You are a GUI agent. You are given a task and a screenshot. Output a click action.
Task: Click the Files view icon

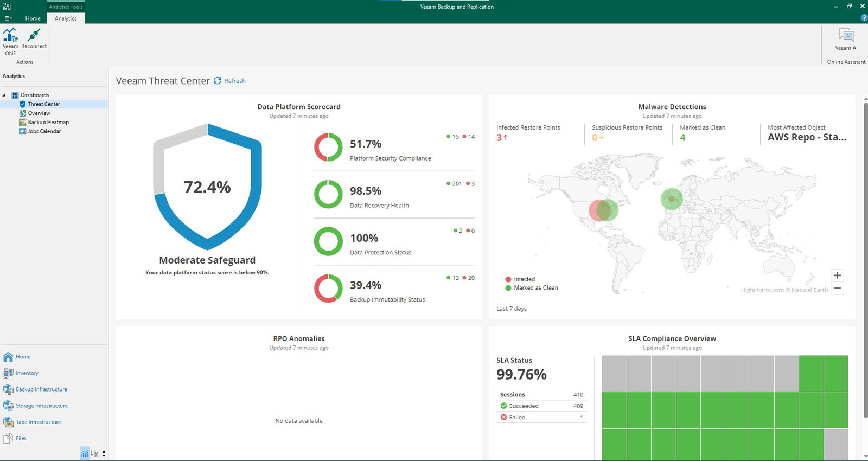tap(8, 438)
